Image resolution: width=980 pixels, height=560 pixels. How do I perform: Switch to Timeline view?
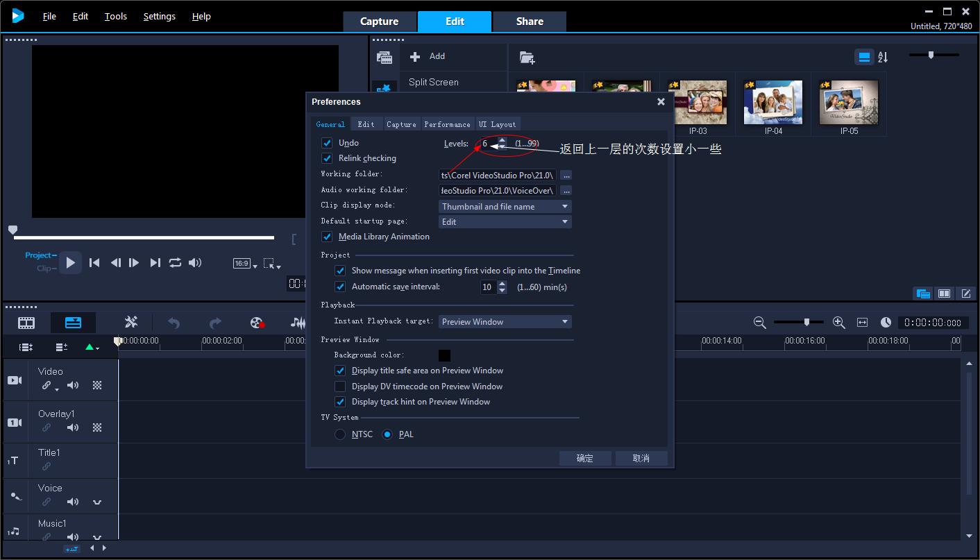(x=73, y=323)
